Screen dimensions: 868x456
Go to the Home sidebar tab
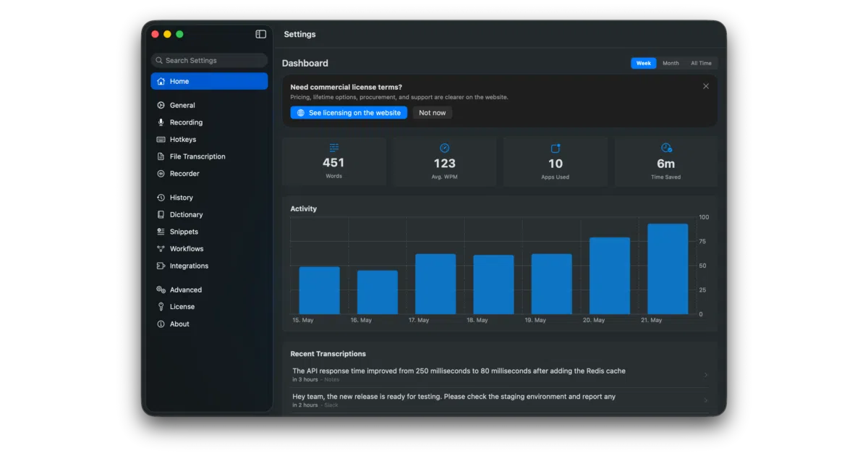pos(209,81)
